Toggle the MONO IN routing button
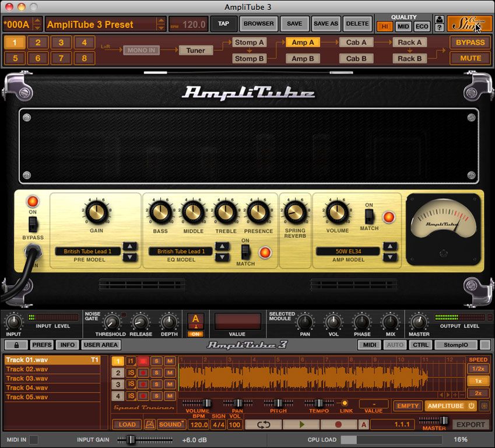 point(141,50)
